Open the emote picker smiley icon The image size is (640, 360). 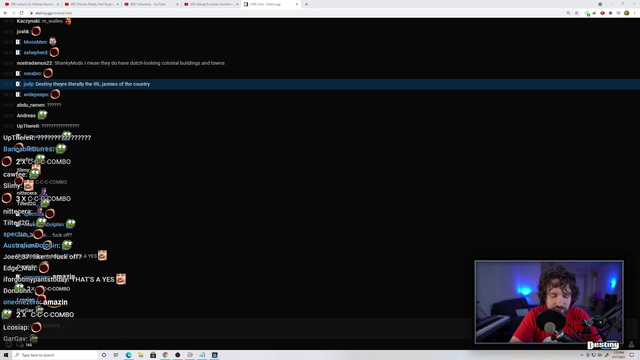(x=9, y=345)
